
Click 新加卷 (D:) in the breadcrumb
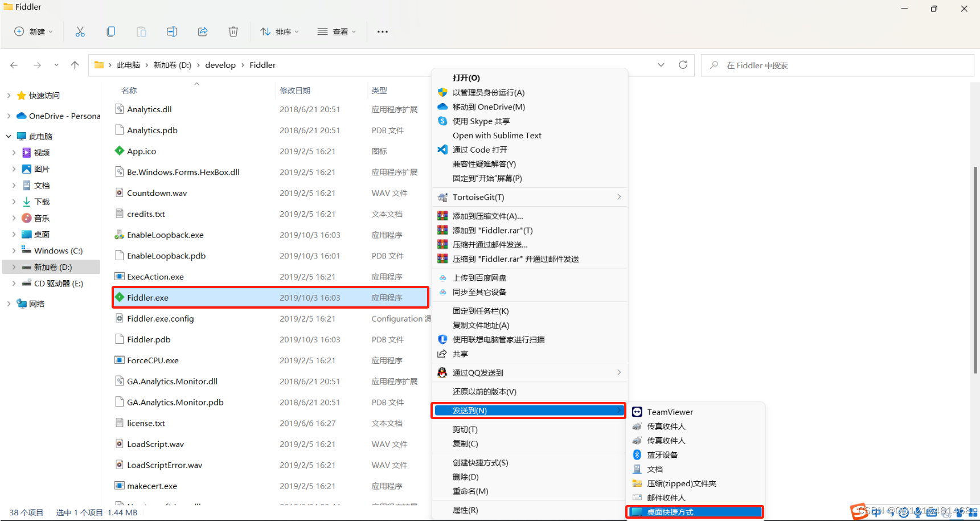tap(172, 65)
